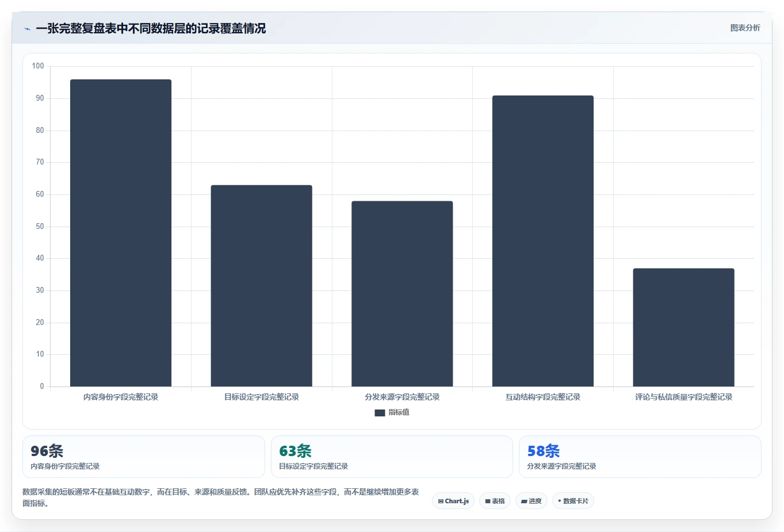Open the 96条 stat card
Viewport: 784px width, 532px height.
144,457
